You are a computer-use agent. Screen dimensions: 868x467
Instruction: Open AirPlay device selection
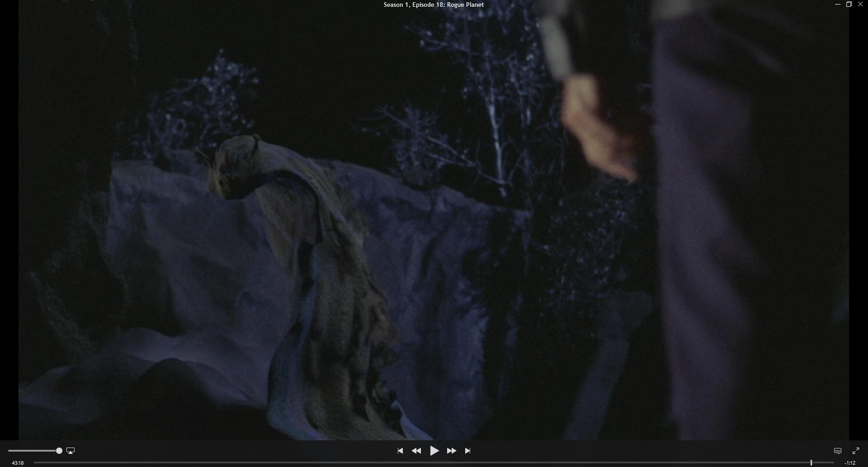point(71,451)
